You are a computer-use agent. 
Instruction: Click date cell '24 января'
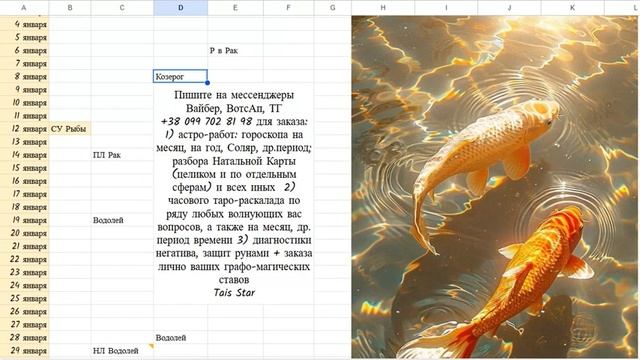(x=24, y=286)
